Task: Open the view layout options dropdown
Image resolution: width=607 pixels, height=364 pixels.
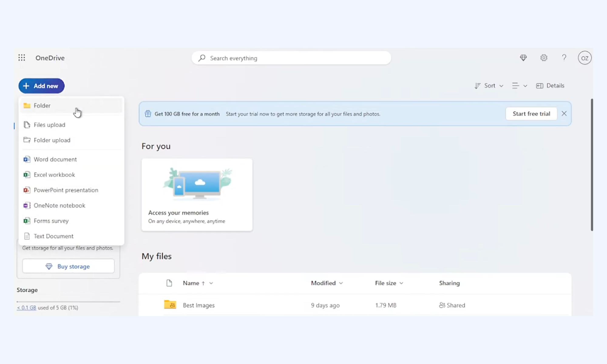Action: point(519,86)
